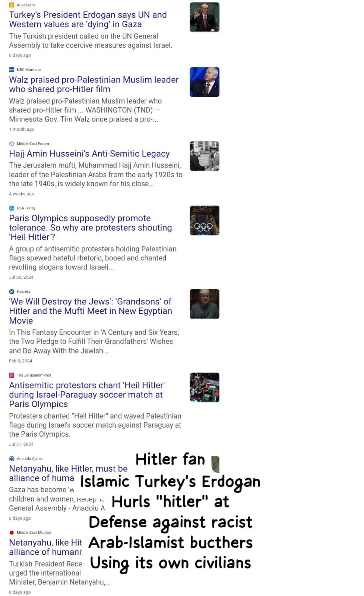Open the Walz praised pro-Palestinian leader headline
The width and height of the screenshot is (364, 596).
94,84
